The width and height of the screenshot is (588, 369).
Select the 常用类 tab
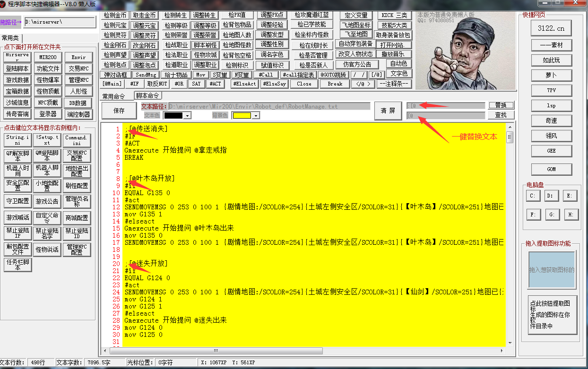pos(10,38)
